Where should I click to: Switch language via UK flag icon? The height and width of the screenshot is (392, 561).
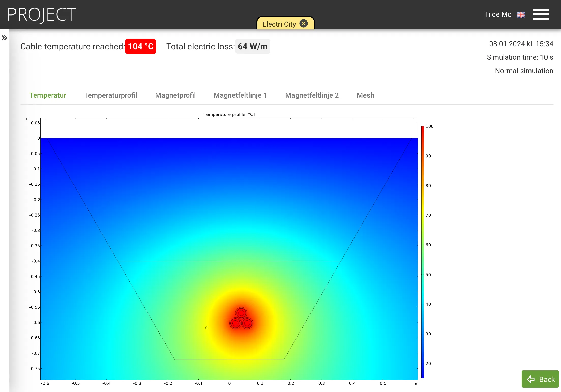[x=521, y=15]
